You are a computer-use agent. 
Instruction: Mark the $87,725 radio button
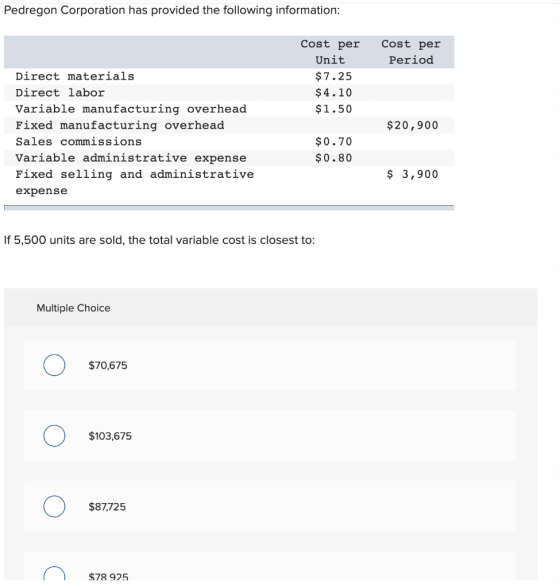[x=54, y=506]
